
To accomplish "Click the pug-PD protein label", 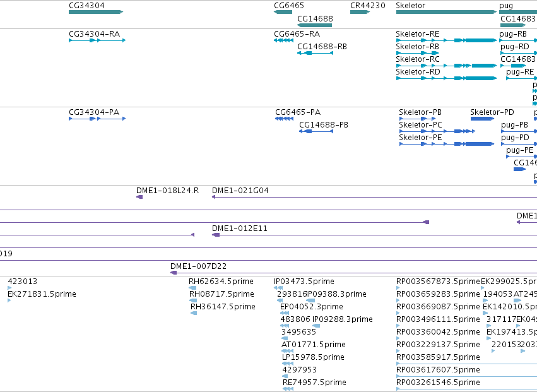I will [515, 138].
